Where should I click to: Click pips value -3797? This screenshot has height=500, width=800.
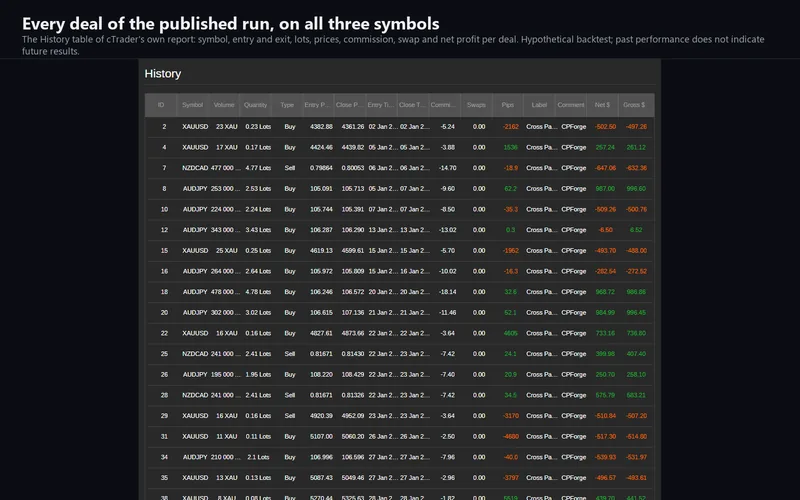point(511,478)
